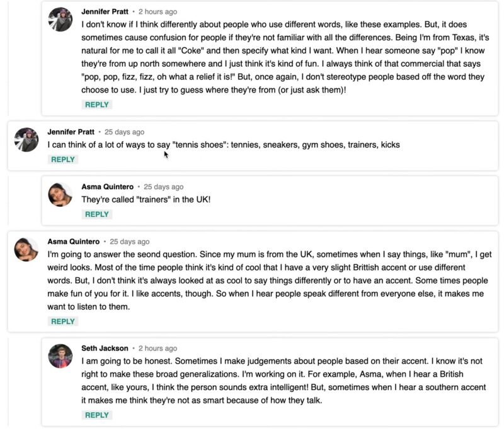Open the "25 days ago" timestamp on Asma's "trainers" reply
The image size is (504, 433).
point(163,187)
